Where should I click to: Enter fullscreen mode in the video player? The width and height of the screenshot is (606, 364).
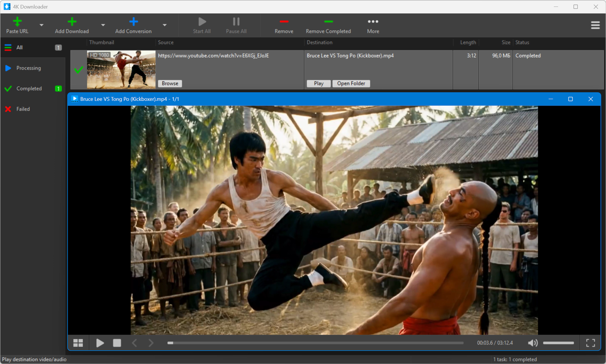pyautogui.click(x=590, y=343)
